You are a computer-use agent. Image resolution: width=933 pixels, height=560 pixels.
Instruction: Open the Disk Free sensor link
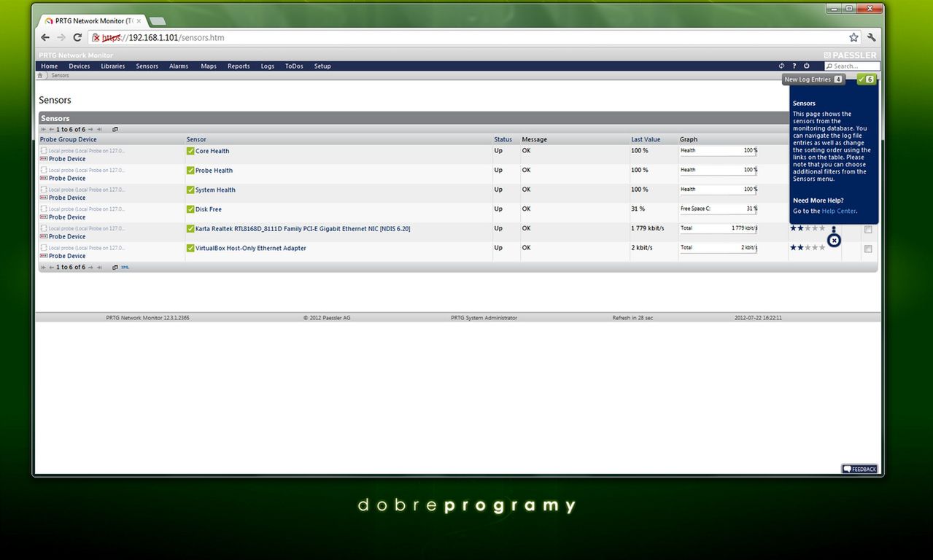tap(209, 209)
